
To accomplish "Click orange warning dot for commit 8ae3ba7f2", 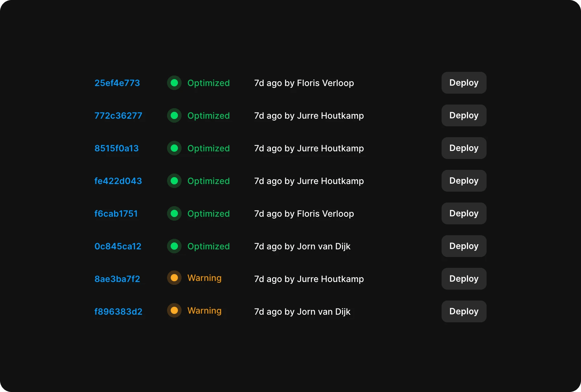I will 174,278.
